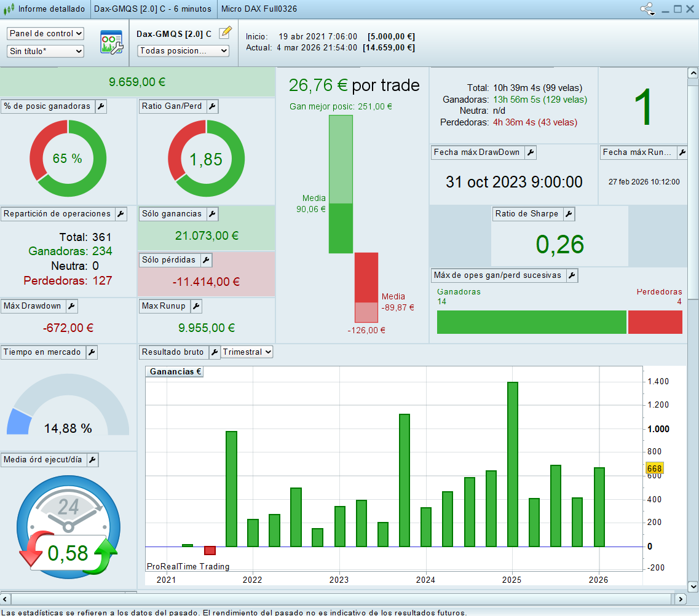The image size is (699, 616).
Task: Click the tallest 2025 profit bar
Action: coord(512,464)
